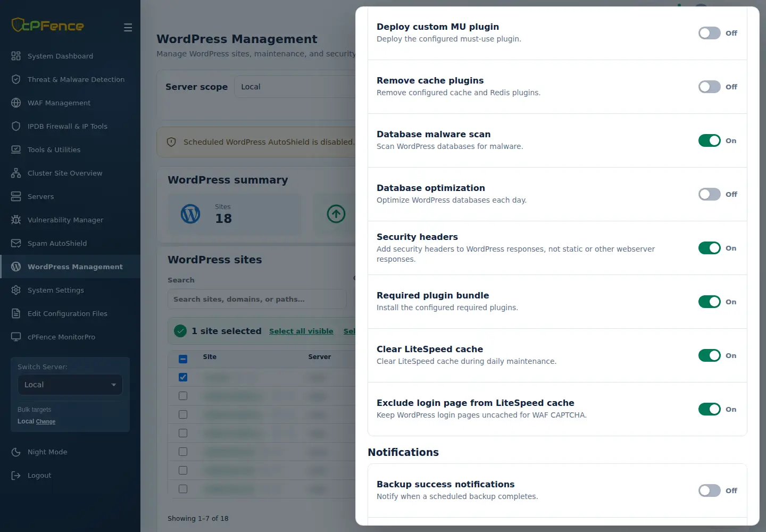Click the Vulnerability Manager bug icon

[16, 220]
